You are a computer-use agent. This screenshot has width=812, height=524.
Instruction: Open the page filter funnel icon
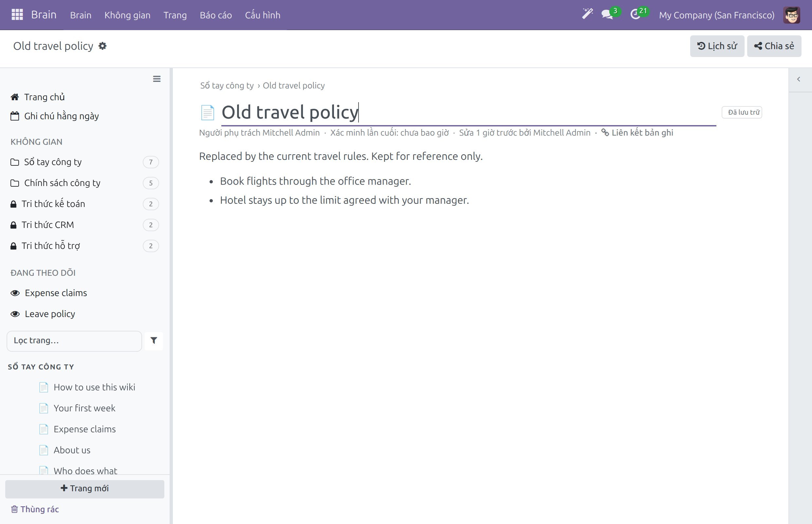(x=154, y=341)
